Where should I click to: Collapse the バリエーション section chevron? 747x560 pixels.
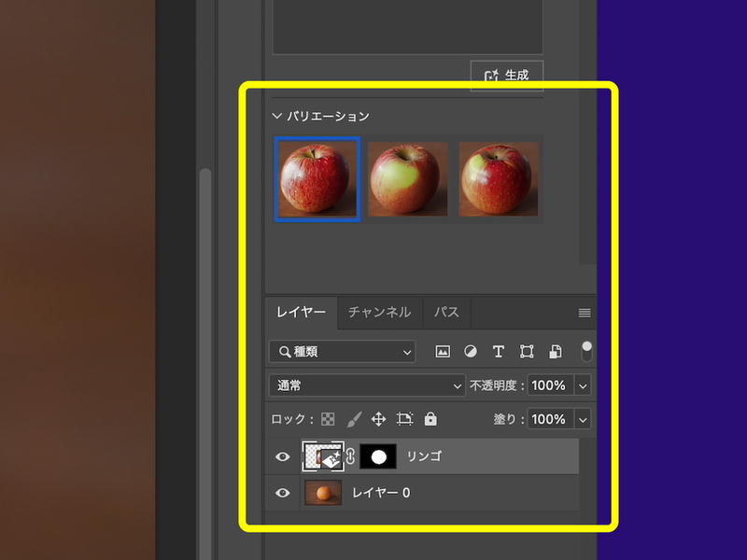tap(276, 116)
